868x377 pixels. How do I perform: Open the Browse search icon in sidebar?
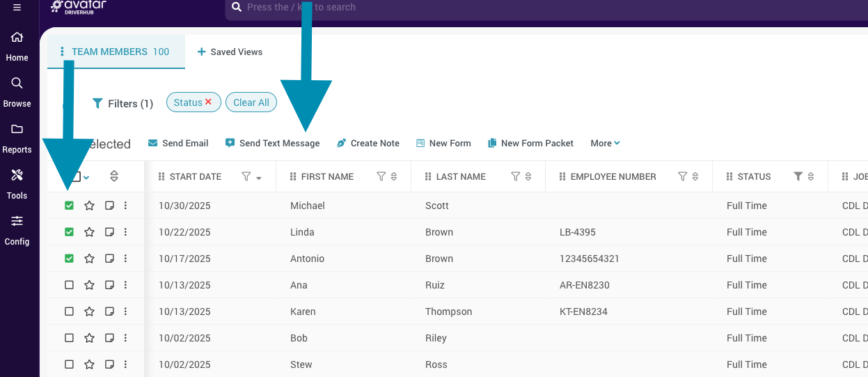click(17, 84)
